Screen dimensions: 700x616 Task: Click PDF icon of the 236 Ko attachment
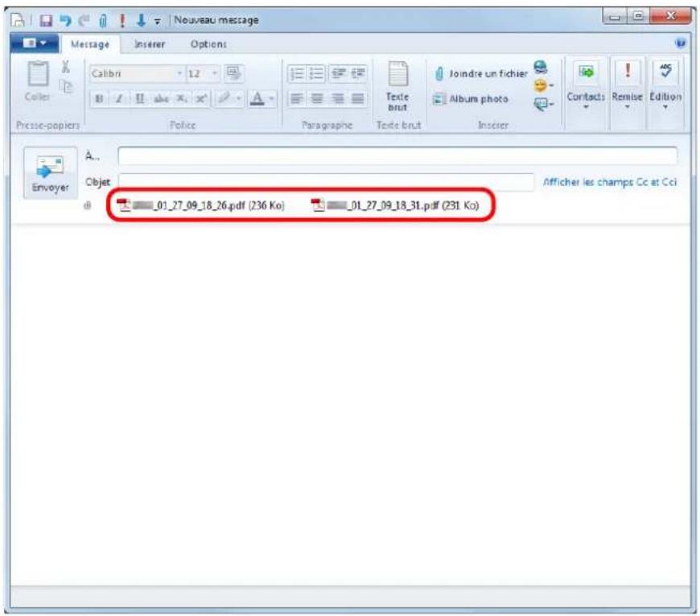click(123, 205)
